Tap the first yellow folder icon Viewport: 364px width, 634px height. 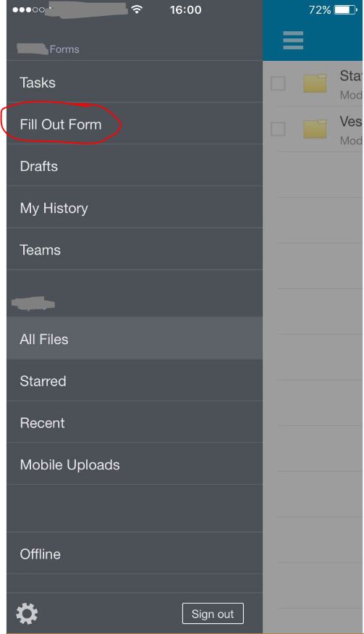pyautogui.click(x=315, y=83)
